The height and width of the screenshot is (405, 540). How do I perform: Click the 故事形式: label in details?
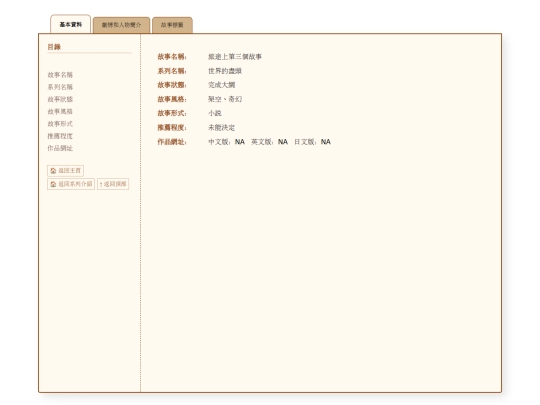172,113
